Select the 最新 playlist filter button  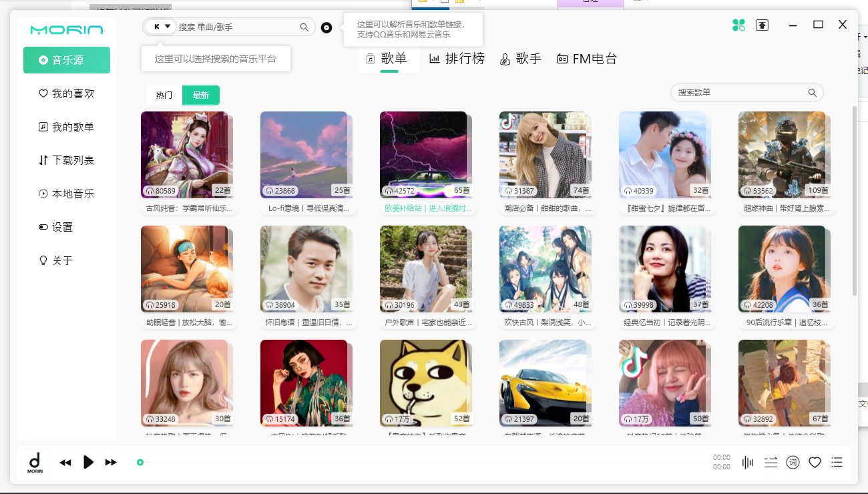click(200, 95)
